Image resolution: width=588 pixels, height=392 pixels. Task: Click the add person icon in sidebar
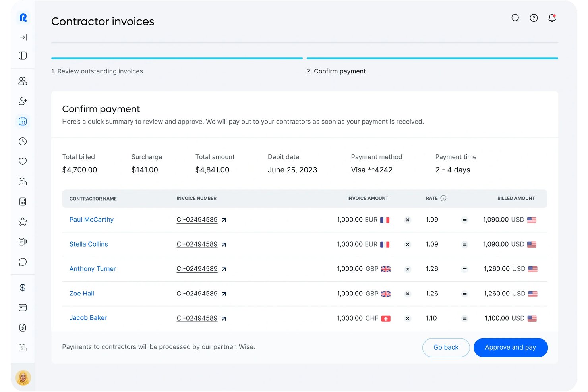coord(23,101)
